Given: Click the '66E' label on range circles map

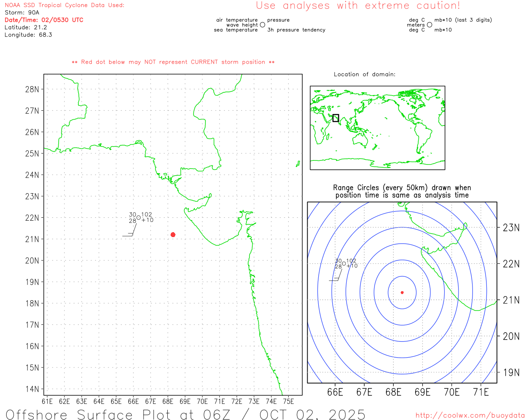Looking at the screenshot, I should (335, 392).
